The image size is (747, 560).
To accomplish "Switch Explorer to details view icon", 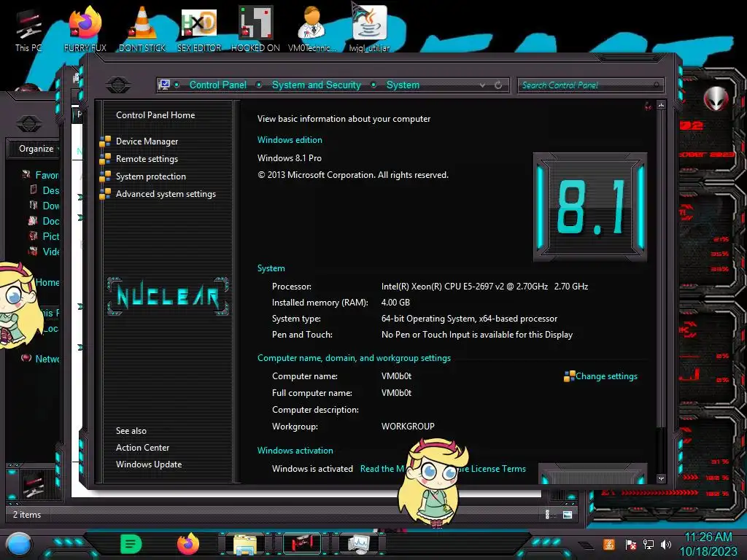I will tap(547, 514).
